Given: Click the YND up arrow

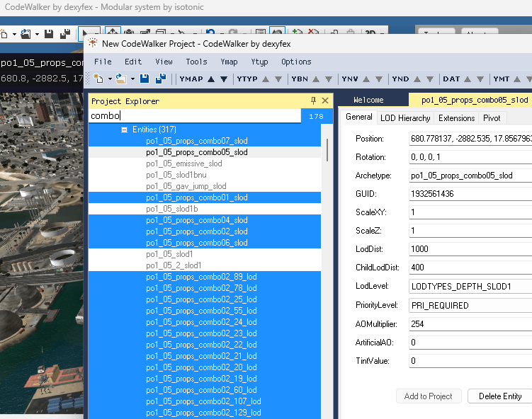Looking at the screenshot, I should [x=417, y=79].
